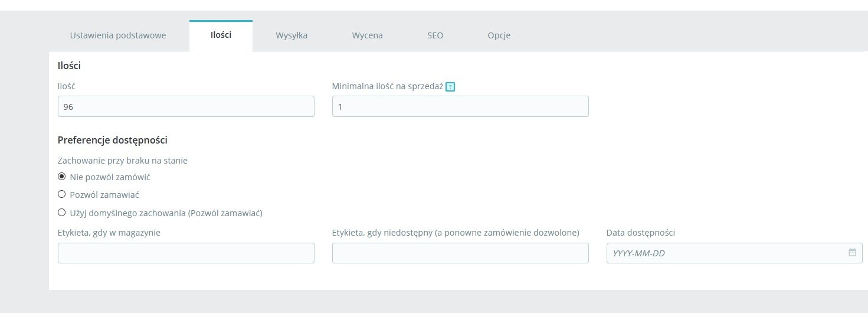Open the Wysyłka tab
Viewport: 868px width, 313px height.
[291, 35]
